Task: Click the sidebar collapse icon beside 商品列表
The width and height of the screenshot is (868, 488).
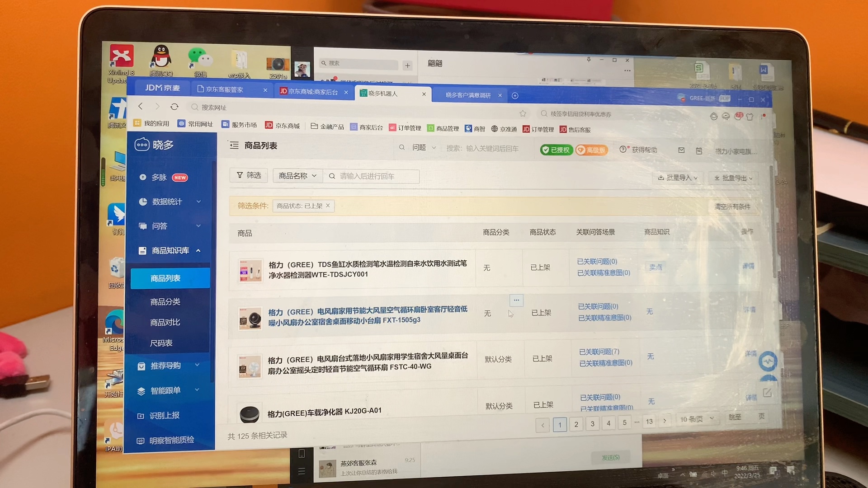Action: (234, 145)
